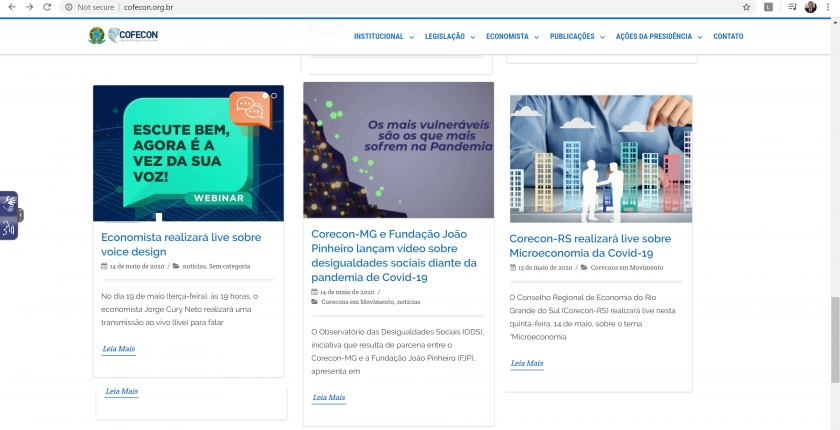Go to the Contato menu item

tap(728, 36)
